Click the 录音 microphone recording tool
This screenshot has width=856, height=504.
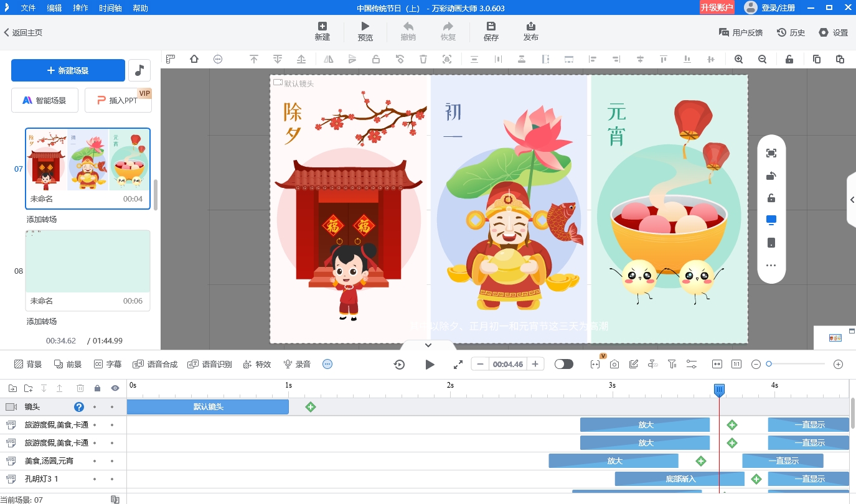(297, 364)
